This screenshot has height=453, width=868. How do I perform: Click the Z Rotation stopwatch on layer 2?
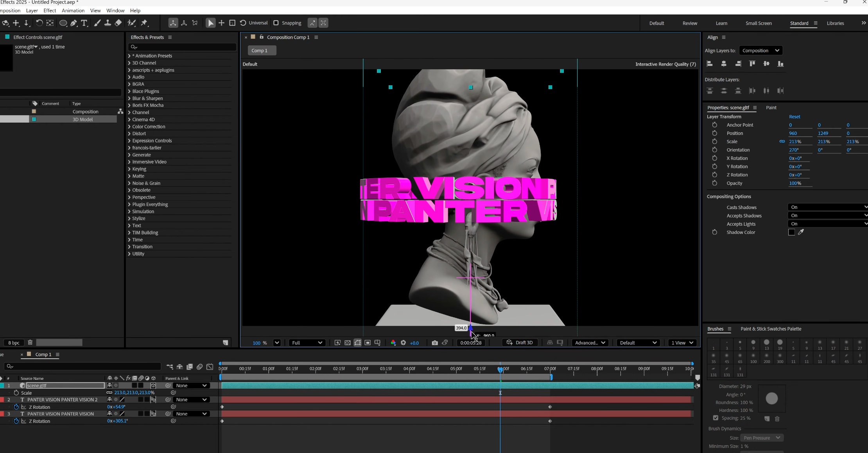click(x=16, y=407)
